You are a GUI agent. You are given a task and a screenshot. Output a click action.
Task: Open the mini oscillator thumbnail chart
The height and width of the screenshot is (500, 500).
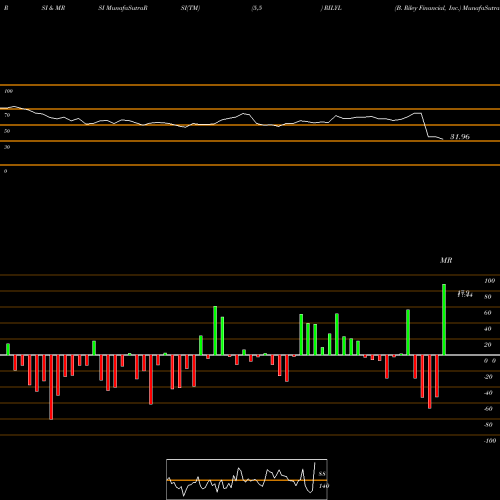247,479
